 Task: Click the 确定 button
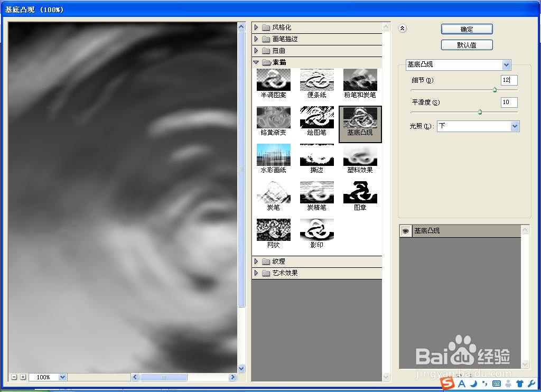click(x=467, y=29)
